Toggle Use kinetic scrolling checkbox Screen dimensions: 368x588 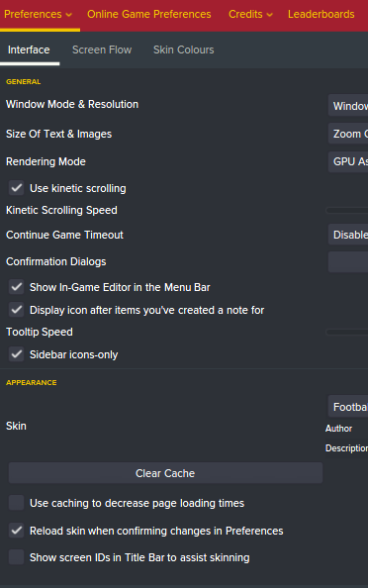[17, 188]
